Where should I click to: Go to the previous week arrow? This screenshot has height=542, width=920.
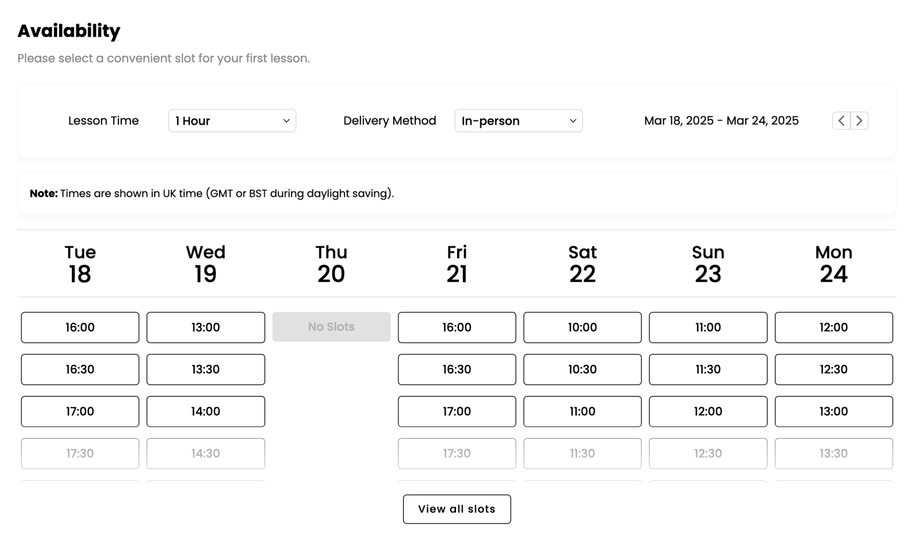tap(841, 121)
